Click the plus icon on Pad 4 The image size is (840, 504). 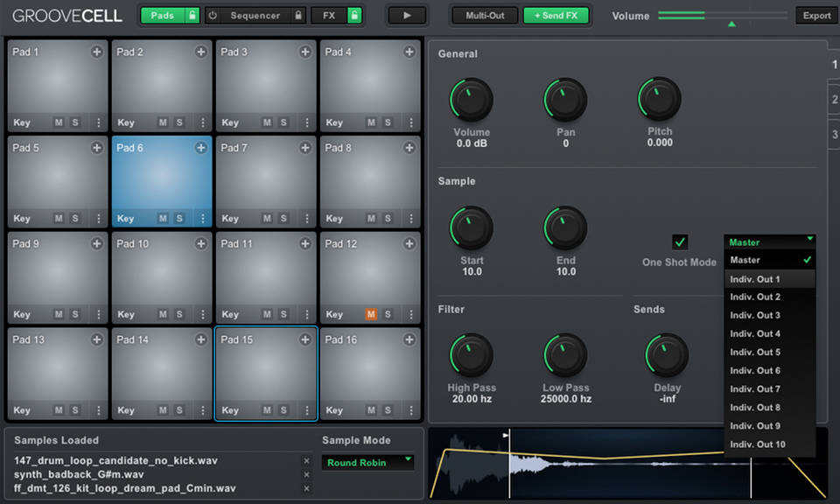tap(408, 52)
